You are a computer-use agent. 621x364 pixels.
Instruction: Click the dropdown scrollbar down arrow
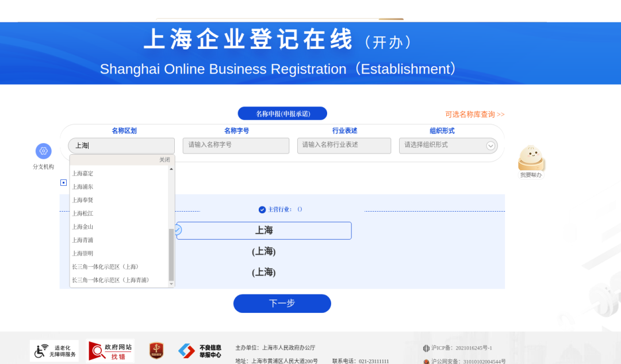pyautogui.click(x=171, y=284)
